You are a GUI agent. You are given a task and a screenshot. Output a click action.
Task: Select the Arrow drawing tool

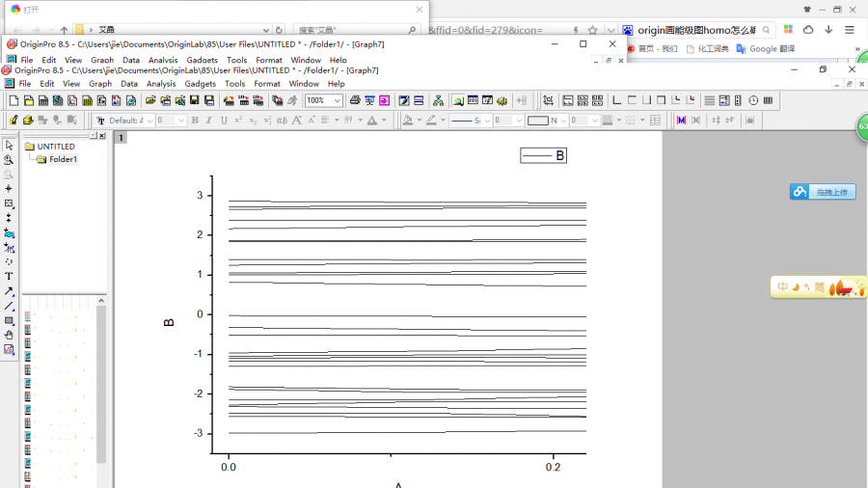9,290
